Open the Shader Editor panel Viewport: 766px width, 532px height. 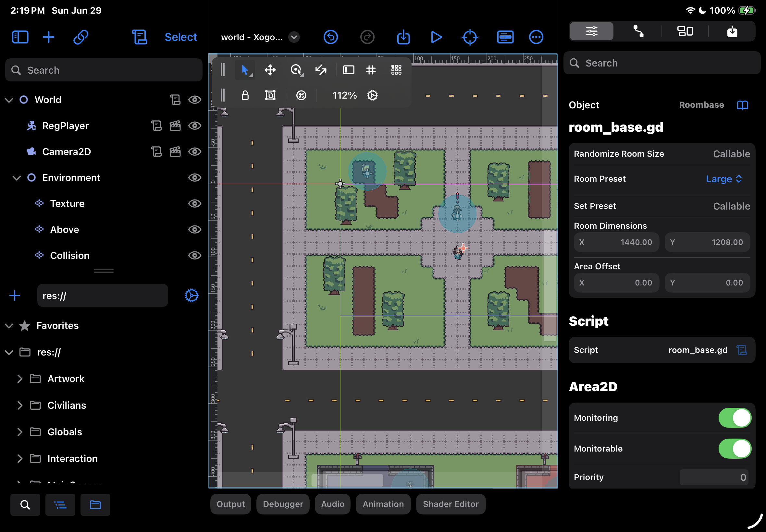(x=451, y=504)
